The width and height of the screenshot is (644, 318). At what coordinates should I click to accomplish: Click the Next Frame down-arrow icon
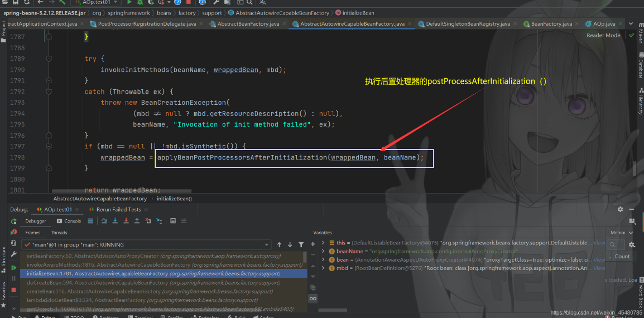point(290,244)
